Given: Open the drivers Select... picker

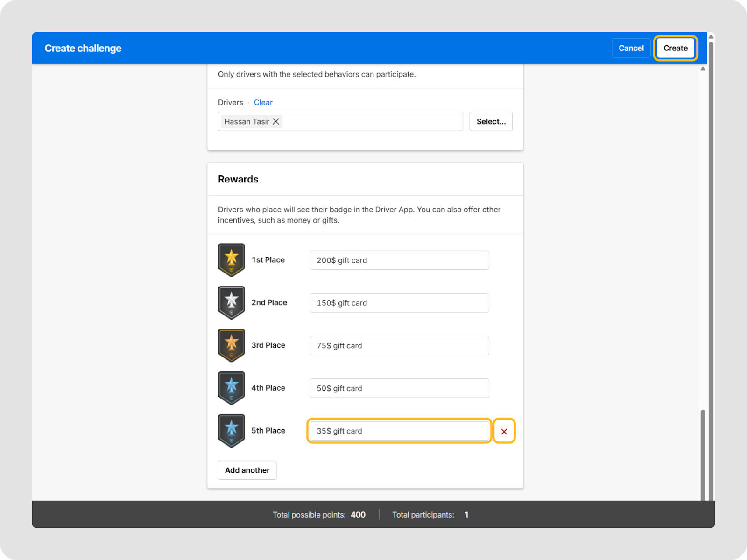Looking at the screenshot, I should tap(491, 121).
